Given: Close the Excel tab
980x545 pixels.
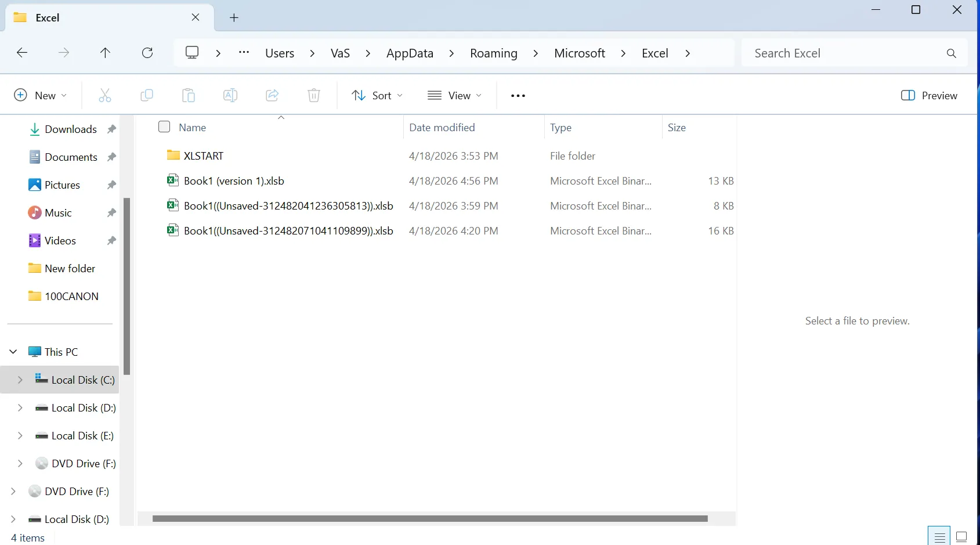Looking at the screenshot, I should point(196,17).
